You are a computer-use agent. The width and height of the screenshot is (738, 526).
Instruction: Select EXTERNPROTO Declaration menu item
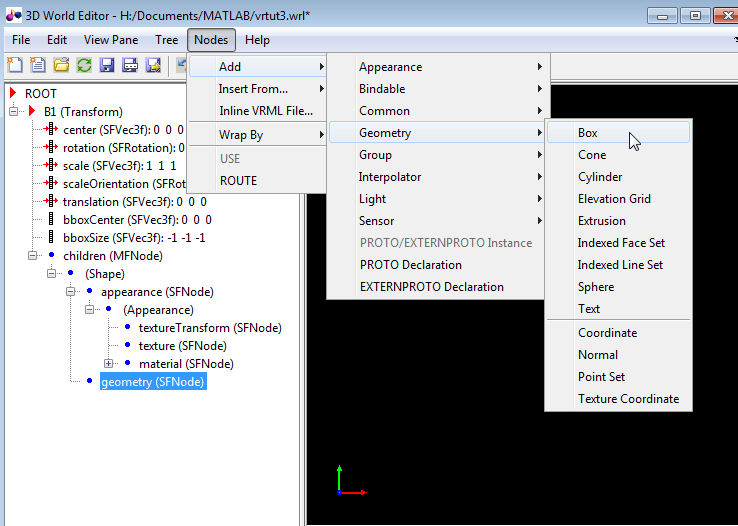438,287
